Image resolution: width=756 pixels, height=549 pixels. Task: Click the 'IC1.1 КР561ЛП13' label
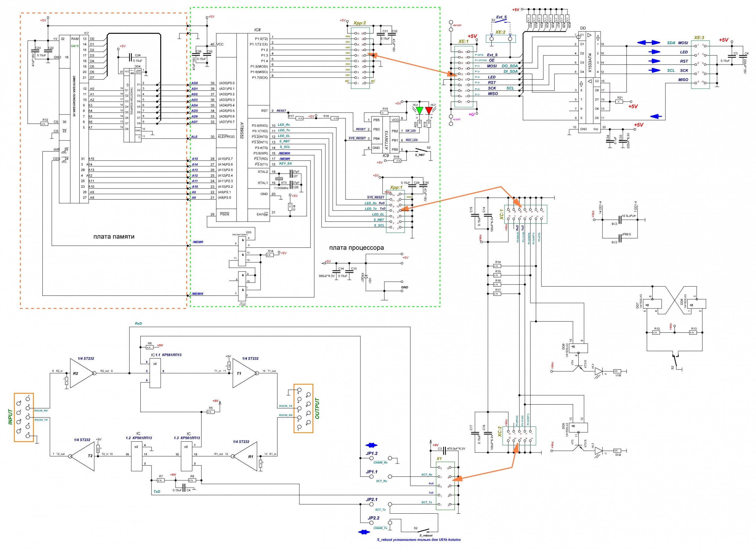(x=166, y=355)
